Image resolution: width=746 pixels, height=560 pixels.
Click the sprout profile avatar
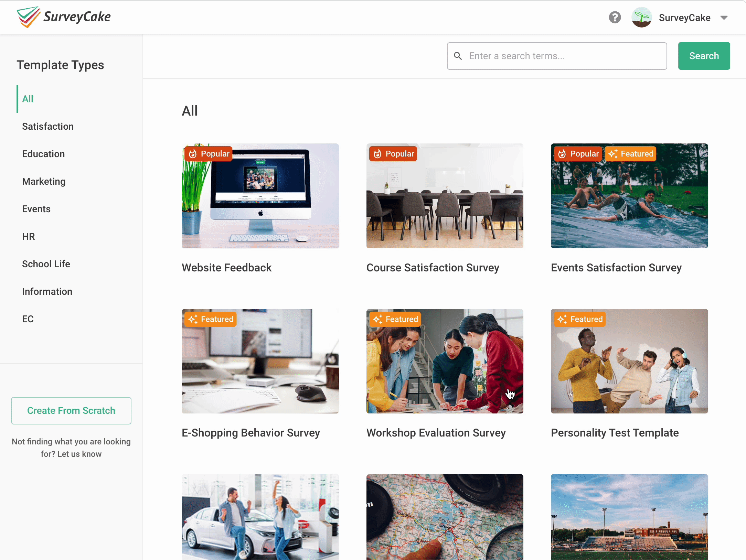tap(641, 17)
